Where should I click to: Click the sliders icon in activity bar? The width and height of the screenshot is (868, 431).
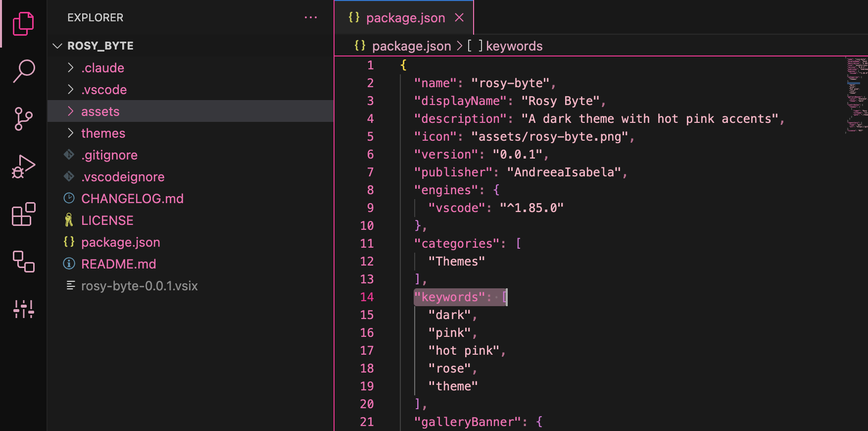tap(23, 309)
